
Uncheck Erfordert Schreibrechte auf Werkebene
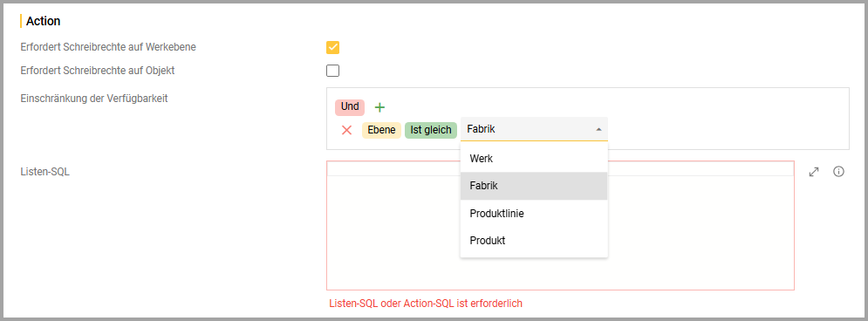(x=332, y=48)
